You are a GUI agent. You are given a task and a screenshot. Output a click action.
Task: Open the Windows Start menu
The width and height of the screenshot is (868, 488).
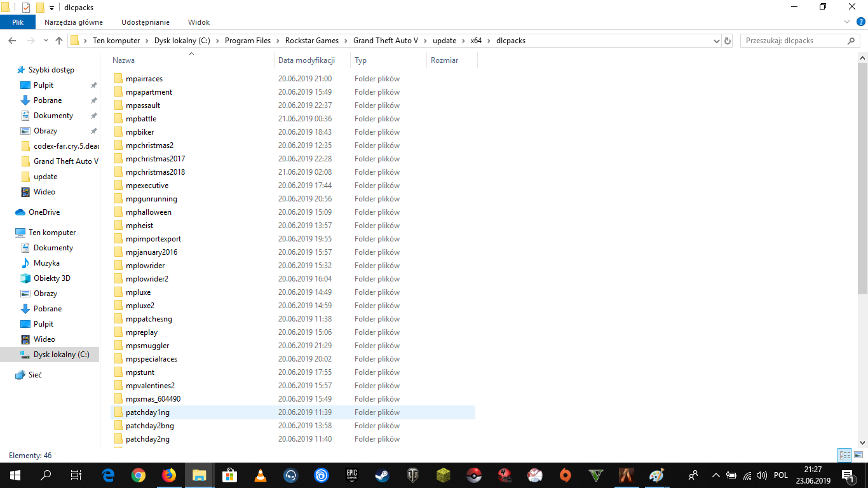[15, 475]
